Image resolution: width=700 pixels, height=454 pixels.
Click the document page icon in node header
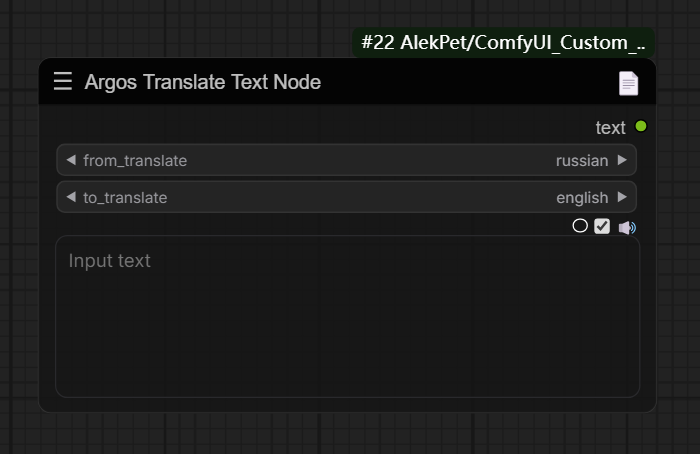coord(628,83)
